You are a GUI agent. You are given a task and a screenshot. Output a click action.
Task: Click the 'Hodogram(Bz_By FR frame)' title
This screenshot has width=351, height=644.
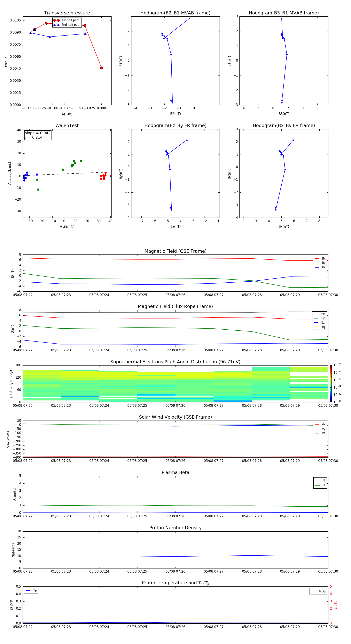[175, 125]
